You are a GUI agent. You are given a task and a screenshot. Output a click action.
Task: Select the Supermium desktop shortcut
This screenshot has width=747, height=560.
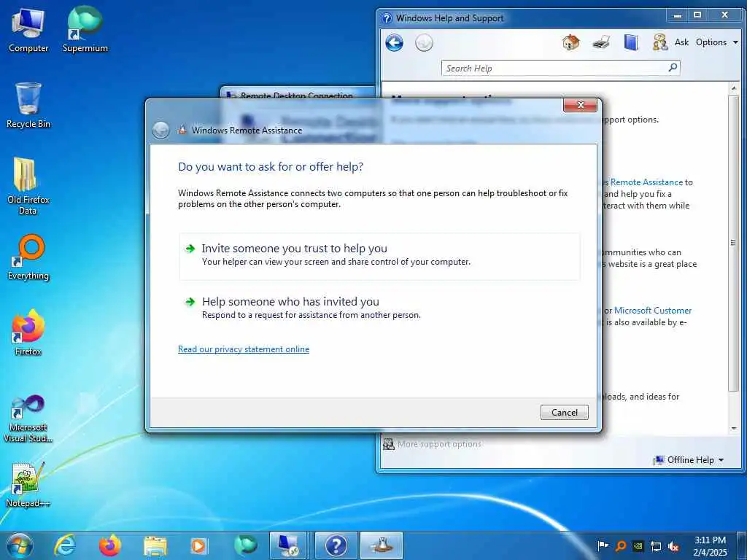coord(85,30)
